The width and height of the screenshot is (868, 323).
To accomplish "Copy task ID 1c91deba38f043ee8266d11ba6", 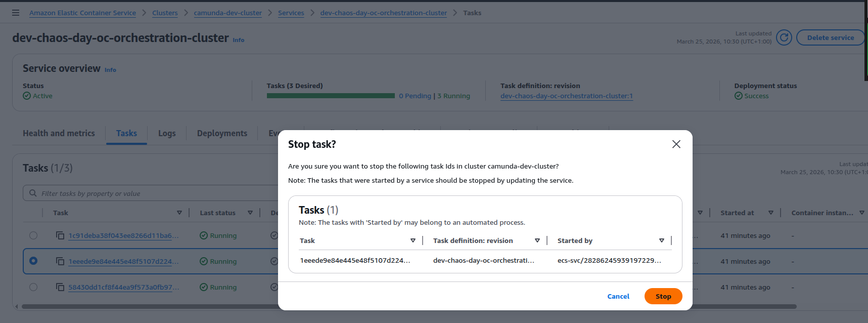I will click(x=60, y=235).
